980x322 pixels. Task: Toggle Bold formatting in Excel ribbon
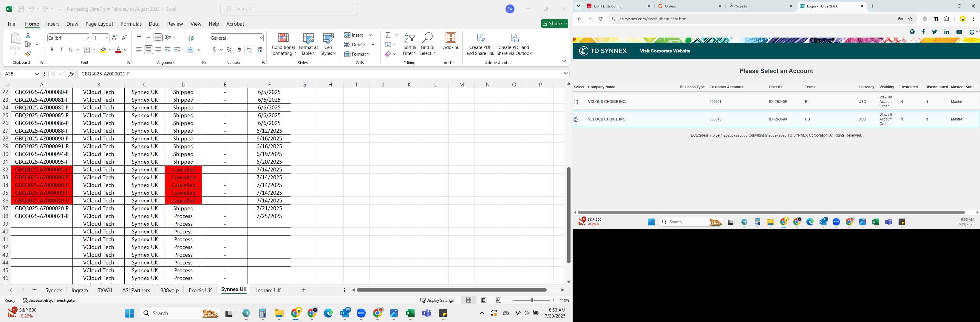click(52, 50)
